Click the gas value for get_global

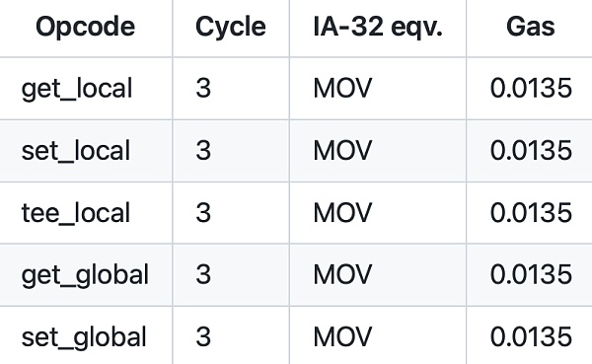(531, 274)
